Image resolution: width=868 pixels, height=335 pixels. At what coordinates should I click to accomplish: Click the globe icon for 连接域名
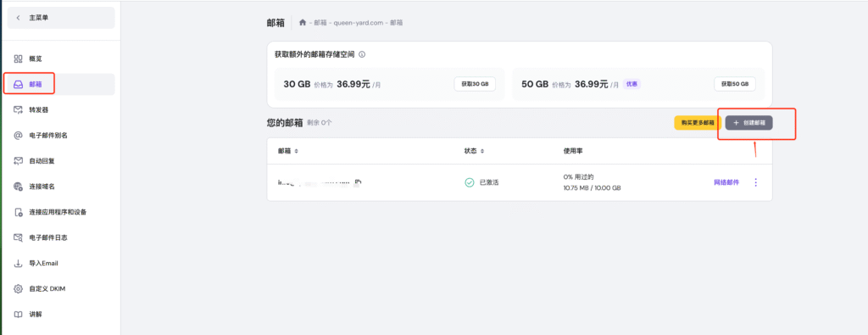pos(19,187)
